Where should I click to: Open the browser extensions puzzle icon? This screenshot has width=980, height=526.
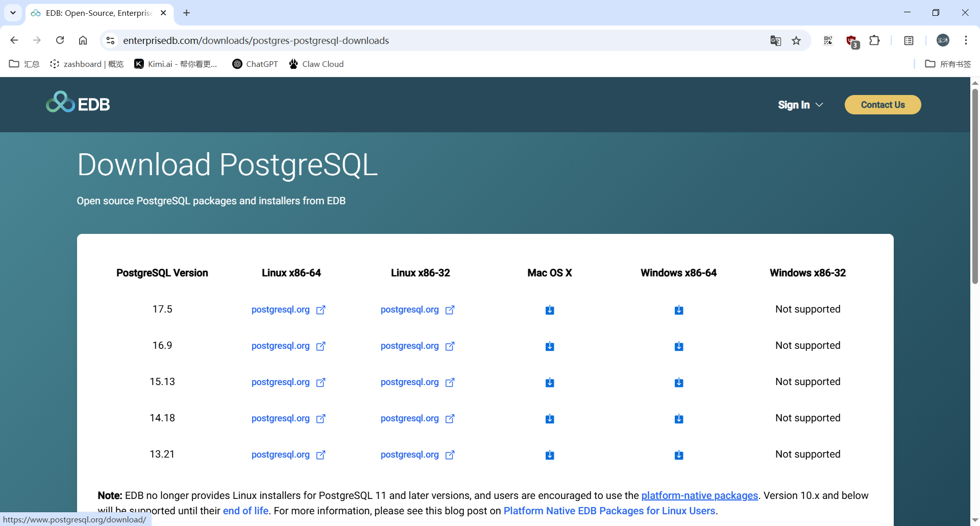874,40
